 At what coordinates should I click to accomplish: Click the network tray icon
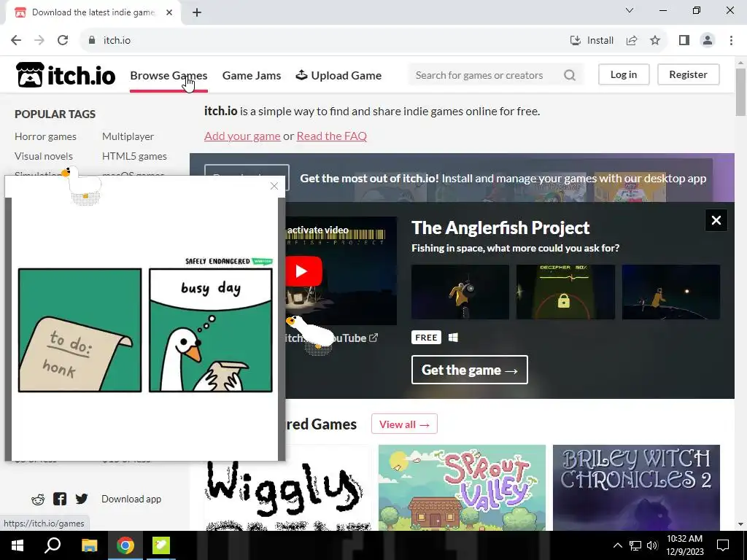[635, 545]
